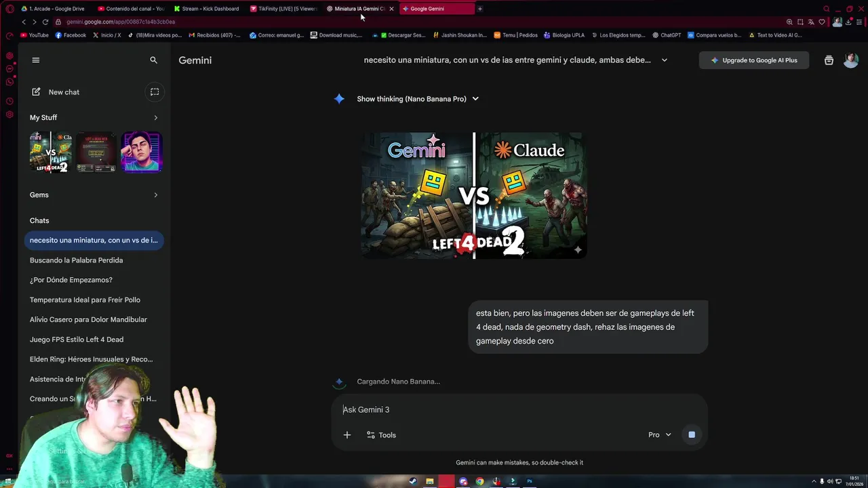Open Steam from the taskbar
This screenshot has width=868, height=488.
coord(413,481)
